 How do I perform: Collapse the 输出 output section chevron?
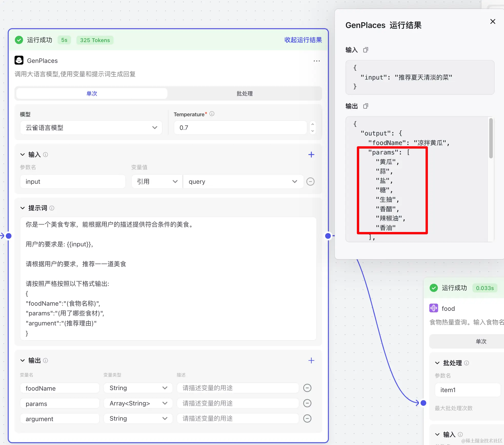pyautogui.click(x=23, y=360)
